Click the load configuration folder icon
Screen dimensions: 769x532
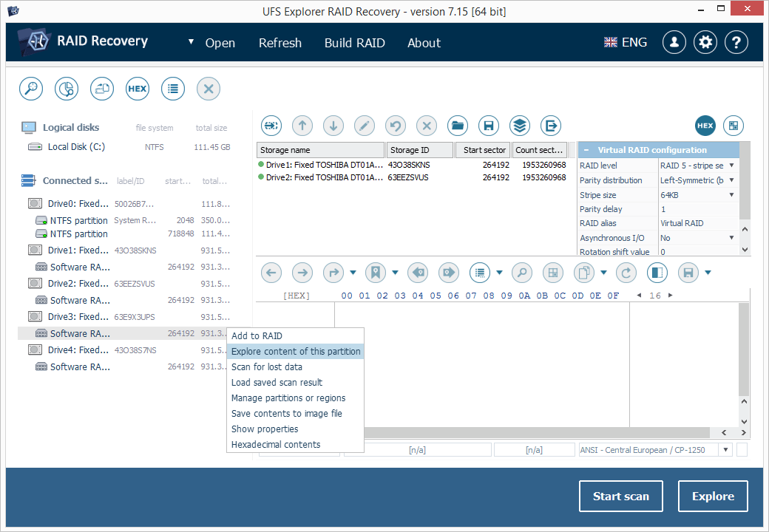pyautogui.click(x=458, y=126)
